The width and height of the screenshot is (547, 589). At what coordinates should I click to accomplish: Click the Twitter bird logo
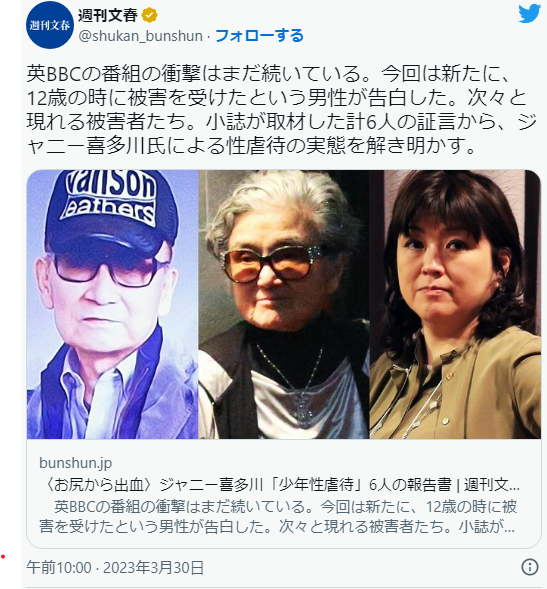pyautogui.click(x=529, y=14)
